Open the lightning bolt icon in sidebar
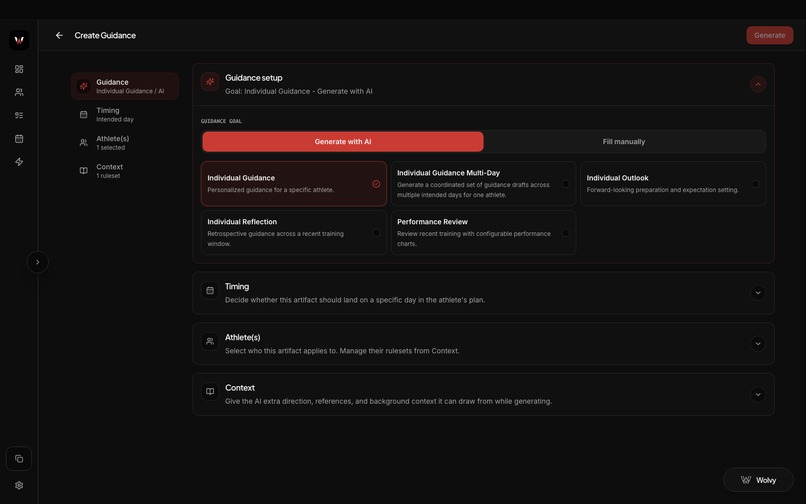 (x=19, y=161)
